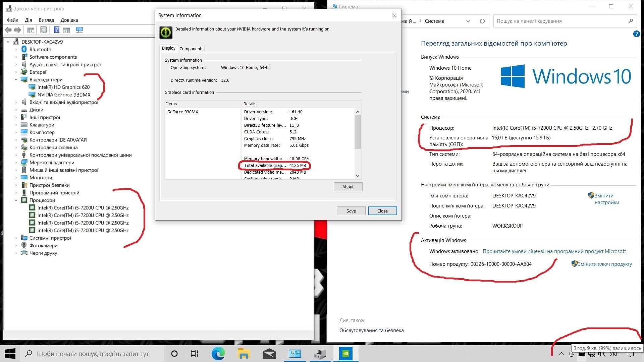Select the Батареї tree item
Image resolution: width=644 pixels, height=362 pixels.
point(38,72)
